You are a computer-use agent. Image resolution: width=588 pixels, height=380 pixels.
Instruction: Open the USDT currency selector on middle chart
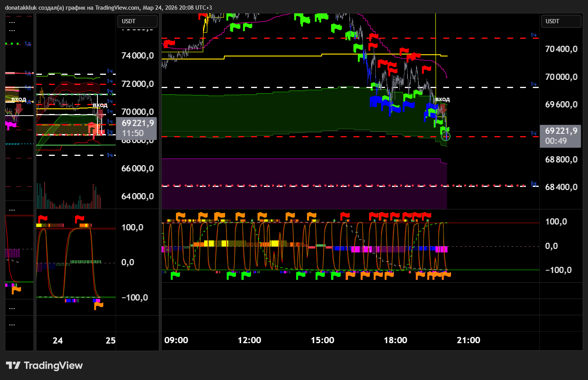[x=137, y=21]
